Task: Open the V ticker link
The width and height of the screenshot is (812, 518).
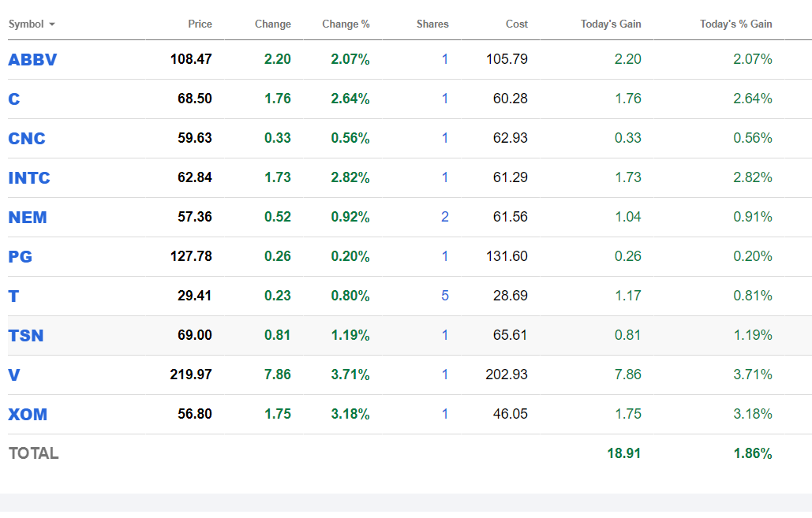Action: [x=14, y=375]
